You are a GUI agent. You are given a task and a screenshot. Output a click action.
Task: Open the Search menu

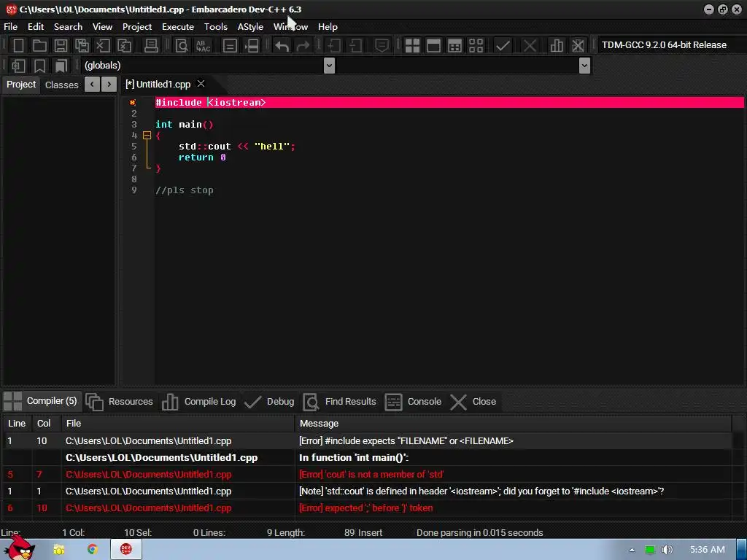68,27
